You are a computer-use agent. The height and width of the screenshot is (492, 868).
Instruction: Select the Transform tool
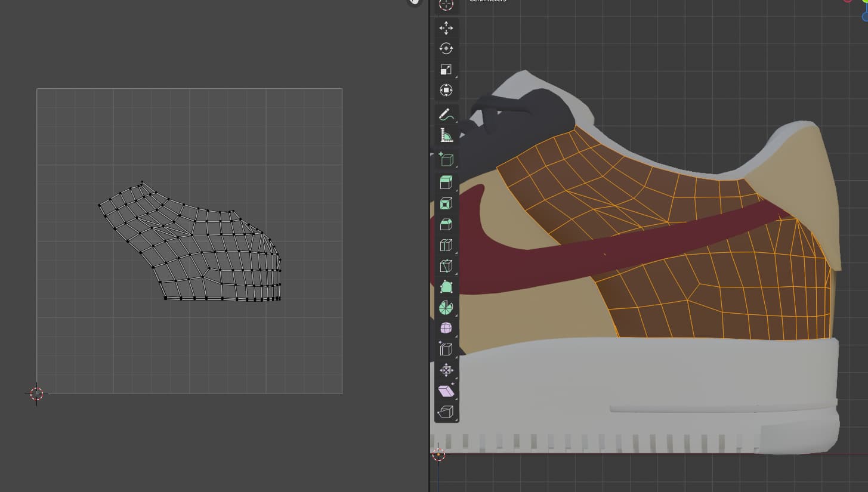pyautogui.click(x=446, y=91)
